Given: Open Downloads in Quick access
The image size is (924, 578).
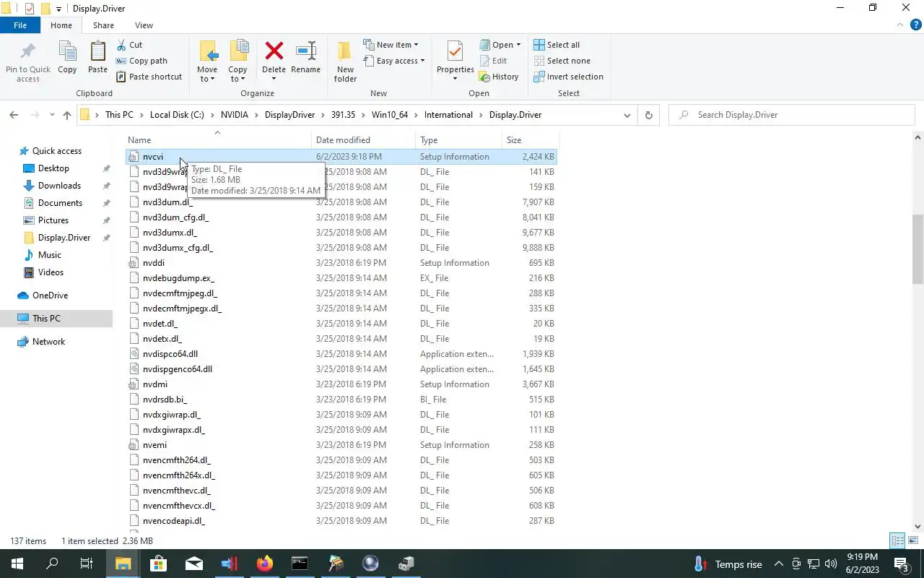Looking at the screenshot, I should tap(59, 186).
